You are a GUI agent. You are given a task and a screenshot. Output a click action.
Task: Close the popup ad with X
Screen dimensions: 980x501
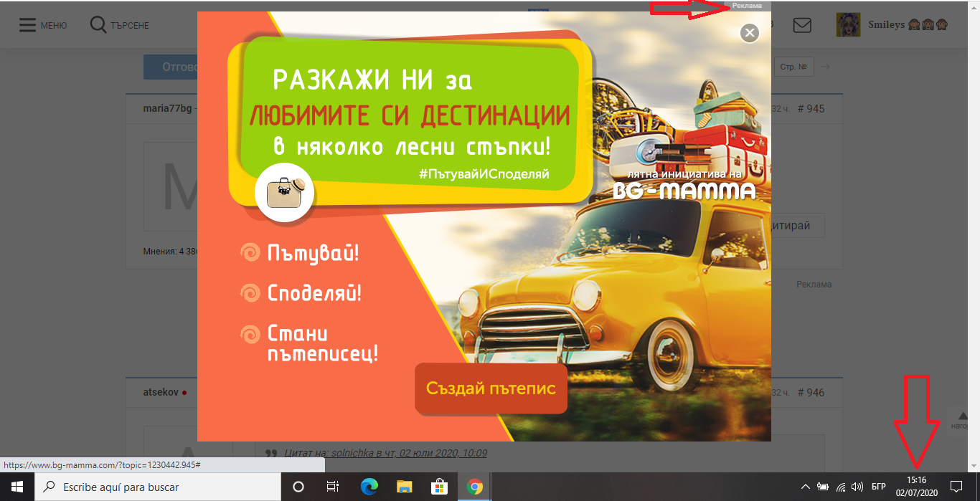pos(749,33)
